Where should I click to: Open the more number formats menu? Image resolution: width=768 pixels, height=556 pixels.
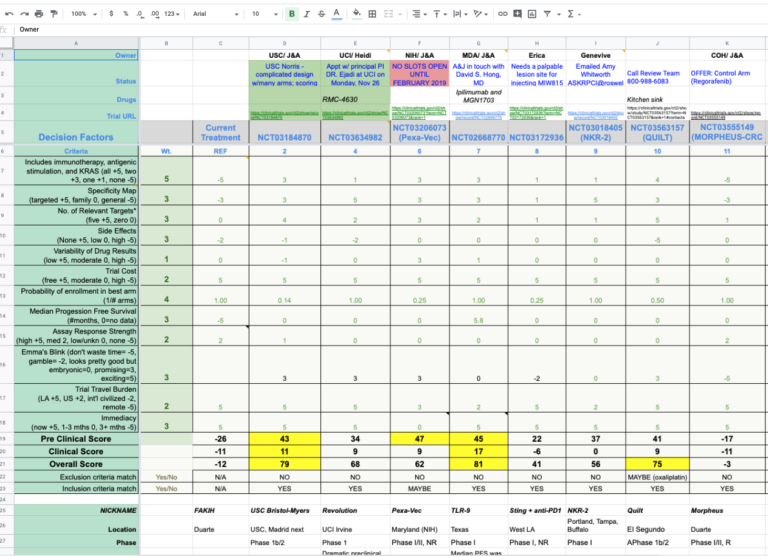173,14
